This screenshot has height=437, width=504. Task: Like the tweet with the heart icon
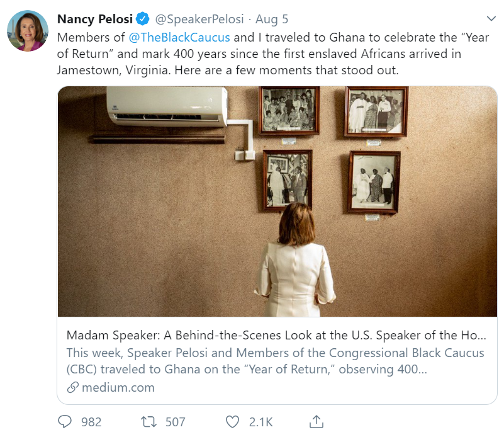coord(233,421)
